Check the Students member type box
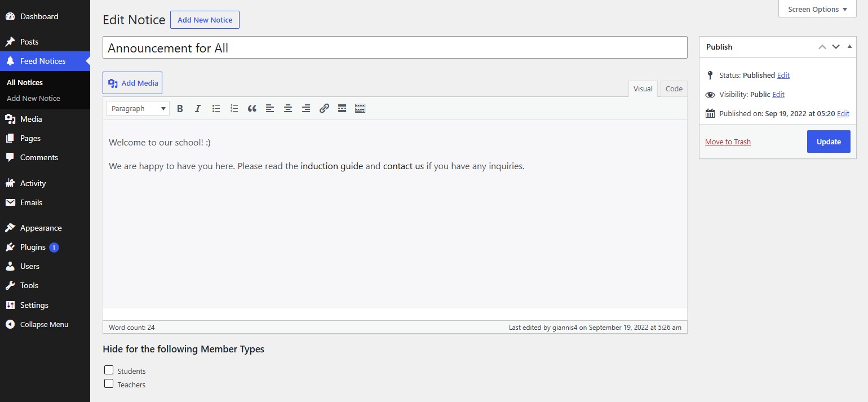 pyautogui.click(x=109, y=370)
